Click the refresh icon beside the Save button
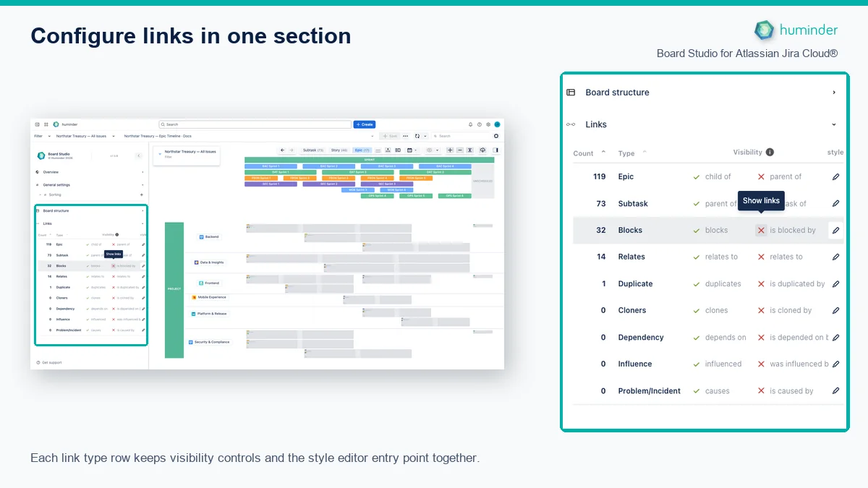The width and height of the screenshot is (868, 488). point(417,136)
